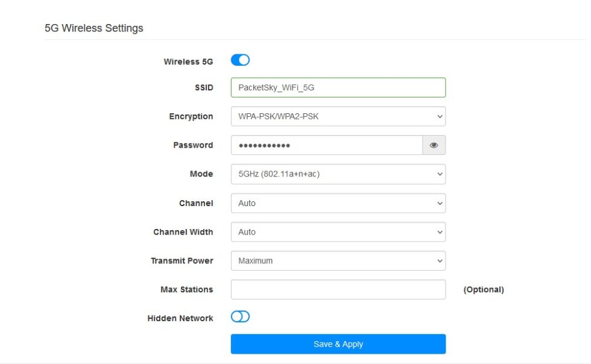Image resolution: width=591 pixels, height=364 pixels.
Task: Enable the Hidden Network toggle
Action: click(x=240, y=317)
